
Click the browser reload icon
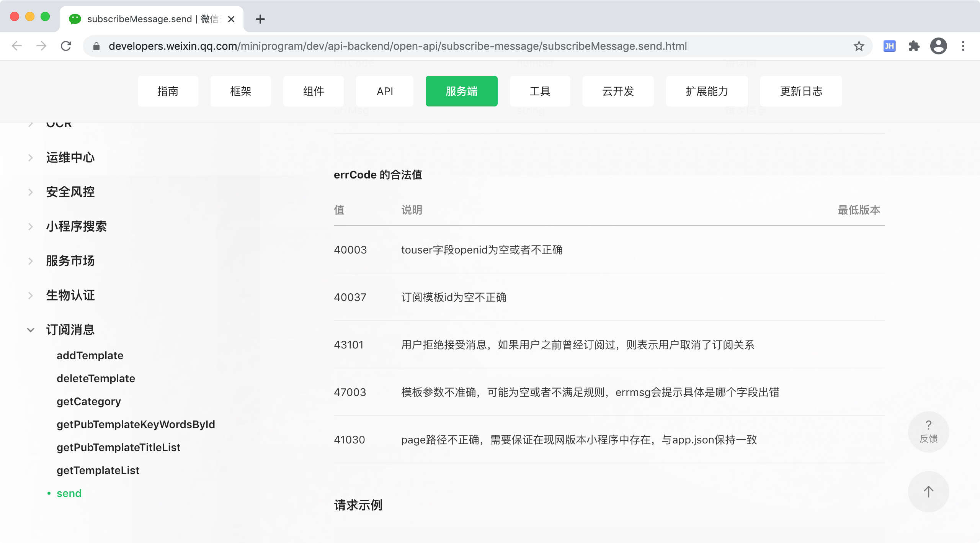click(66, 46)
